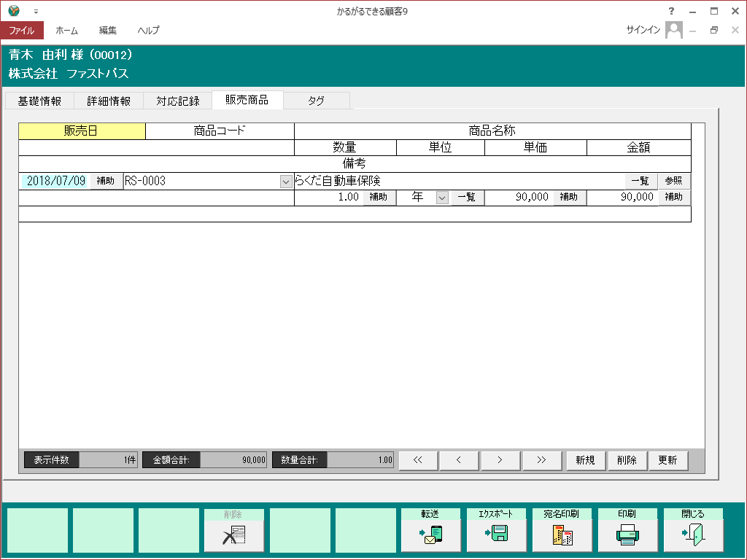Click the エクスポート export disk icon
Screen dimensions: 747x560
tap(497, 536)
